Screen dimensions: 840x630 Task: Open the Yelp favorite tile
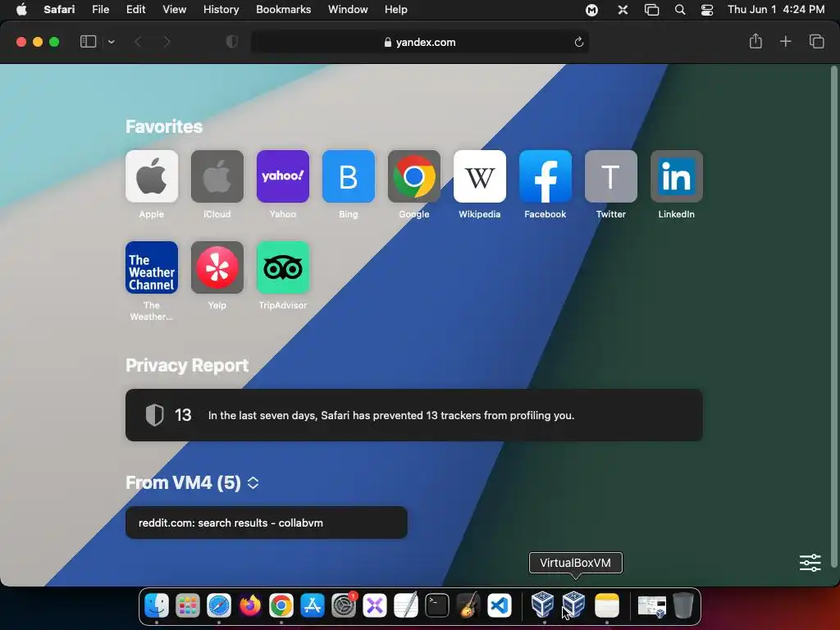point(217,267)
